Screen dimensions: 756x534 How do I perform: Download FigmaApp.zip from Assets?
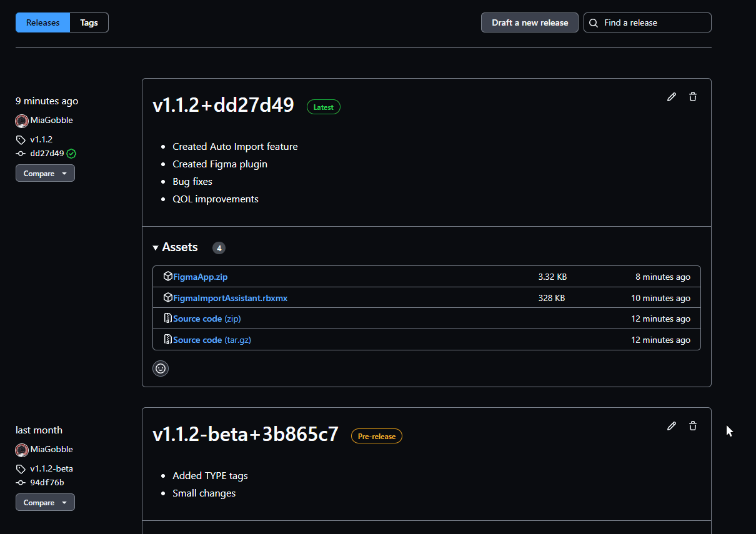200,277
